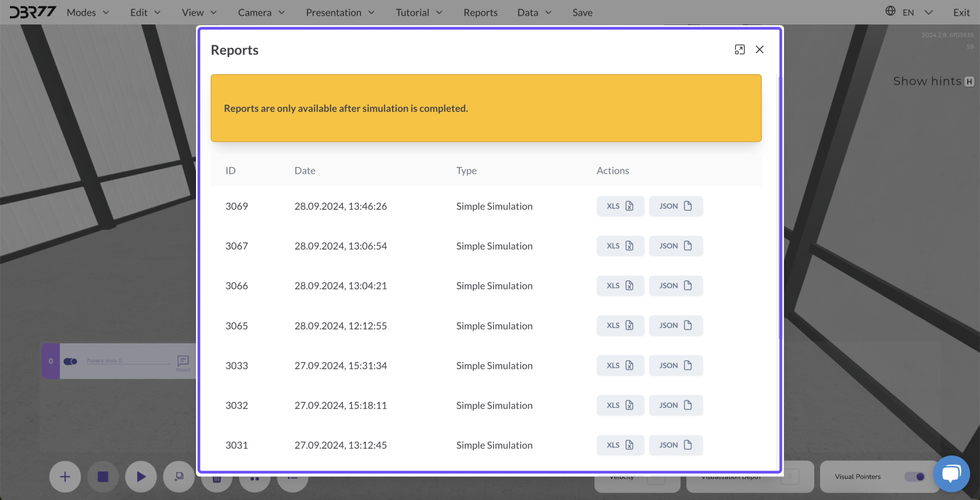Open the Edit dropdown menu
This screenshot has height=500, width=980.
click(x=145, y=12)
